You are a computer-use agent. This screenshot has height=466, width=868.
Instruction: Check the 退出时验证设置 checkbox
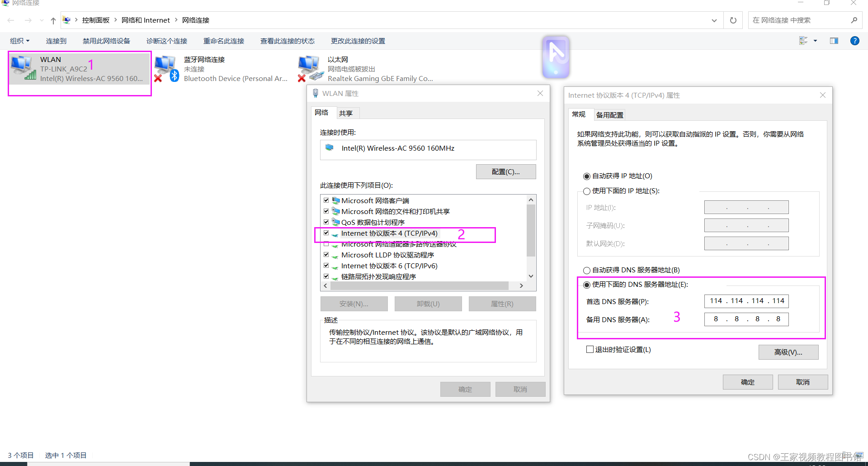[590, 349]
